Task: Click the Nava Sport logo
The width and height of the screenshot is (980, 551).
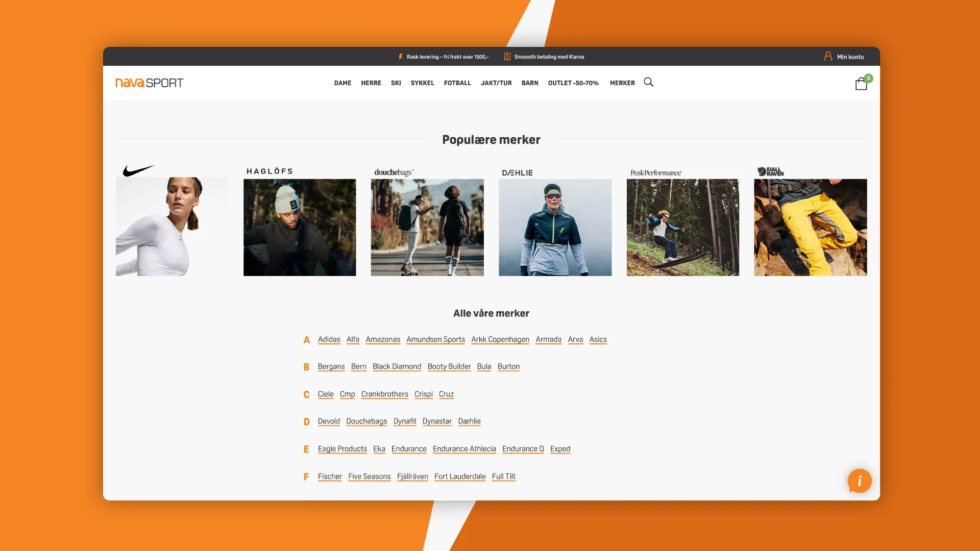Action: 149,83
